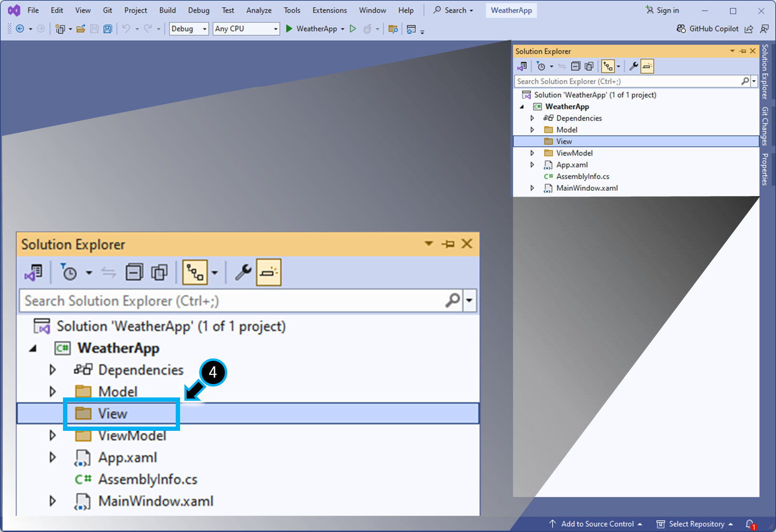This screenshot has height=532, width=776.
Task: Click the Properties wrench in the docked Solution Explorer
Action: tap(634, 66)
